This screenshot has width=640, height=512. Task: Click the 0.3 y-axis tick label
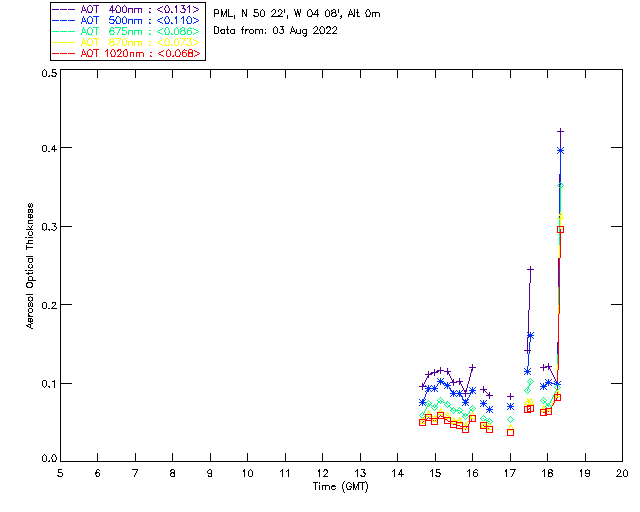coord(49,227)
